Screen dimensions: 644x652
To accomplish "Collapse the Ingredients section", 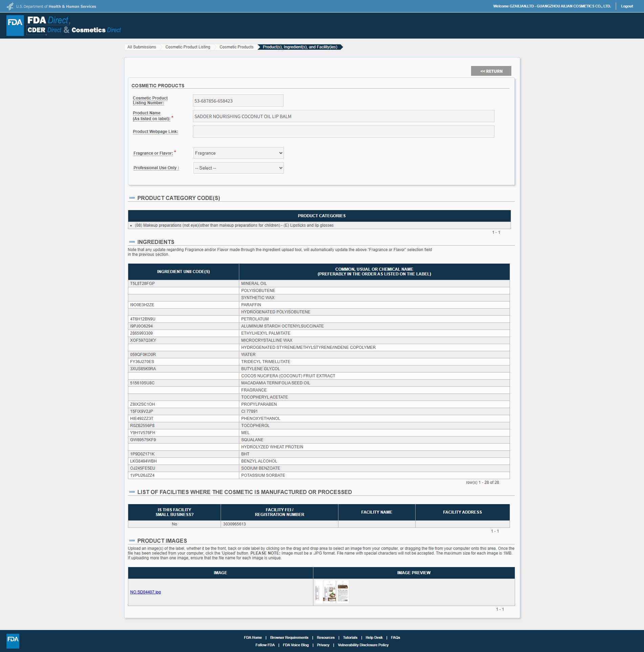I will click(x=132, y=242).
